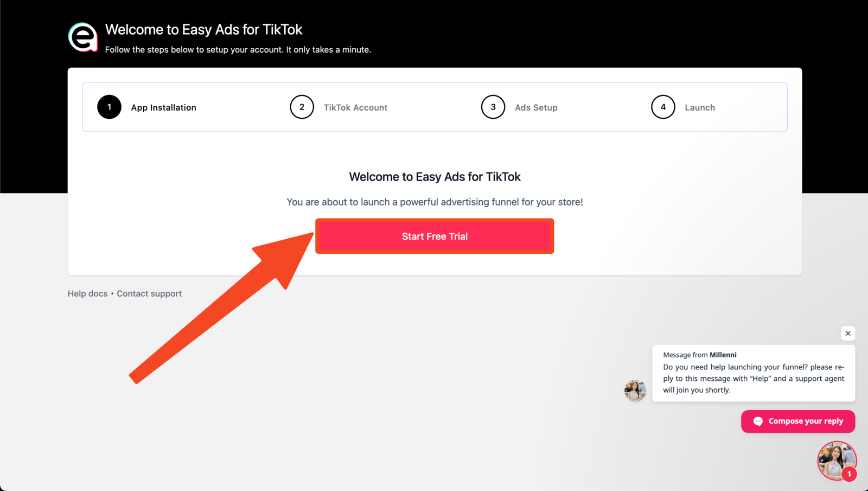Select the Launch step label

point(699,107)
